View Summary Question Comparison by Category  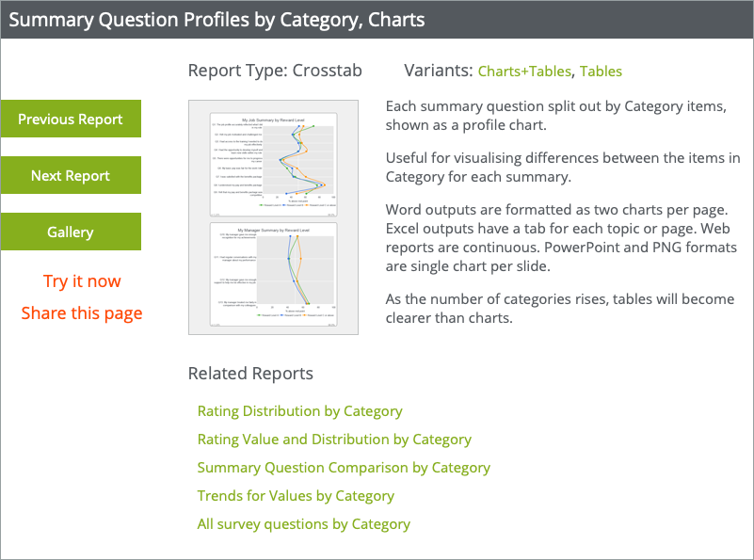tap(344, 468)
